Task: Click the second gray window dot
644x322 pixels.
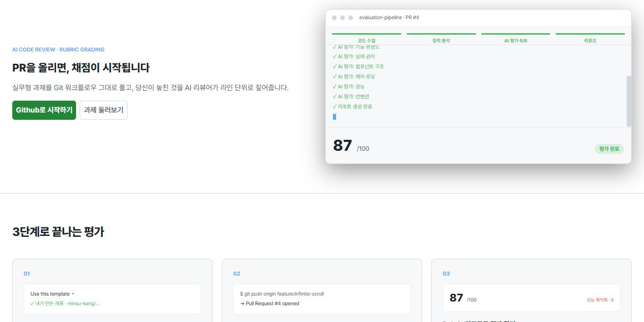Action: click(x=342, y=18)
